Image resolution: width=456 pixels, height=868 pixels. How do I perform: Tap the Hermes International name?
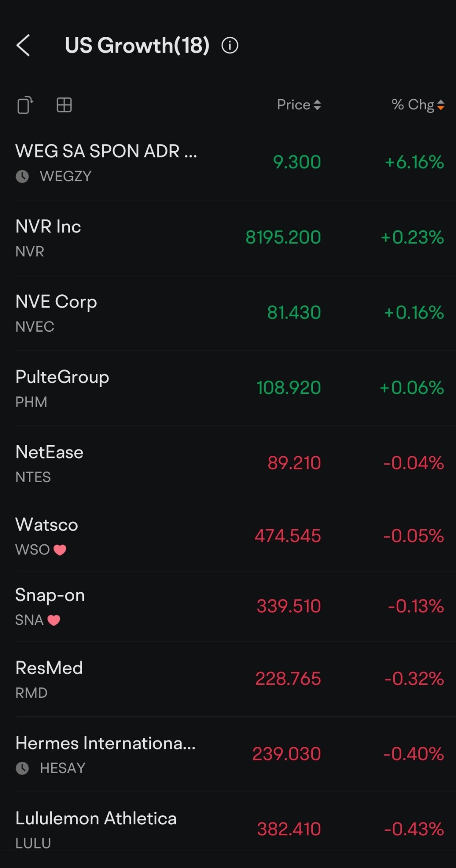coord(106,743)
